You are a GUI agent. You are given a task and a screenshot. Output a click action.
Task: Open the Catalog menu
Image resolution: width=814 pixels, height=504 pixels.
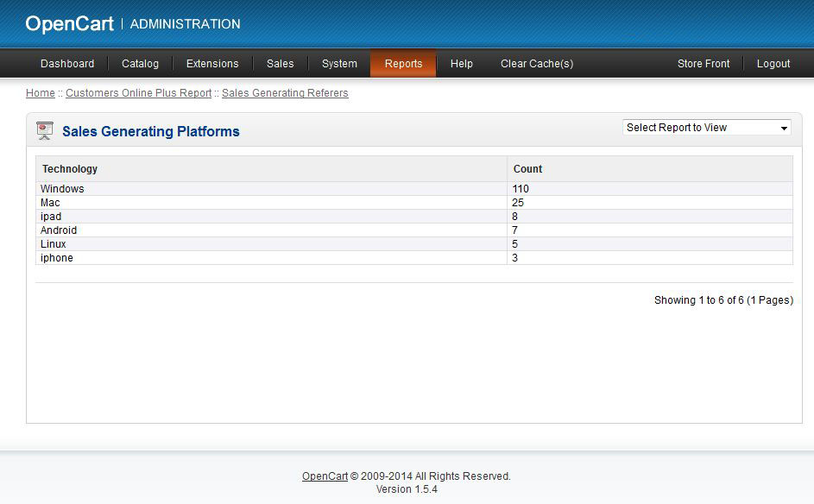tap(140, 64)
